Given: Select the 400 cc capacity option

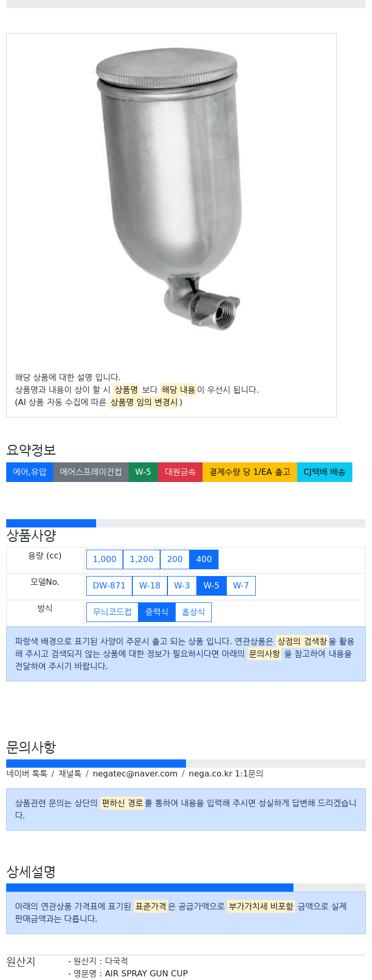Looking at the screenshot, I should (204, 559).
